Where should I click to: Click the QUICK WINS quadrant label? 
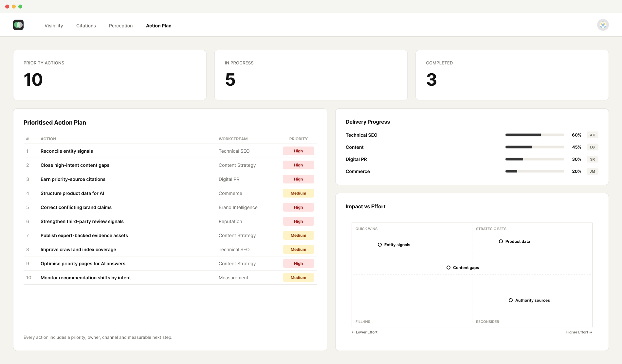[366, 229]
